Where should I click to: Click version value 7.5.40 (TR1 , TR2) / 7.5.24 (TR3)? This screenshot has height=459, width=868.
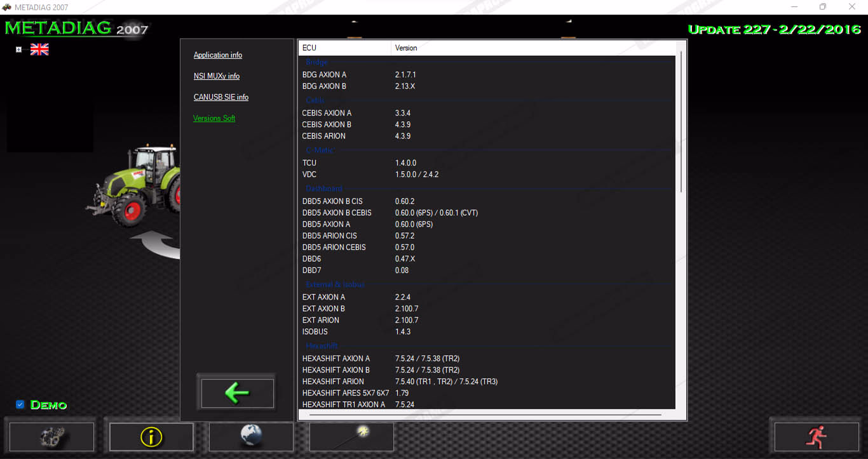(x=446, y=382)
